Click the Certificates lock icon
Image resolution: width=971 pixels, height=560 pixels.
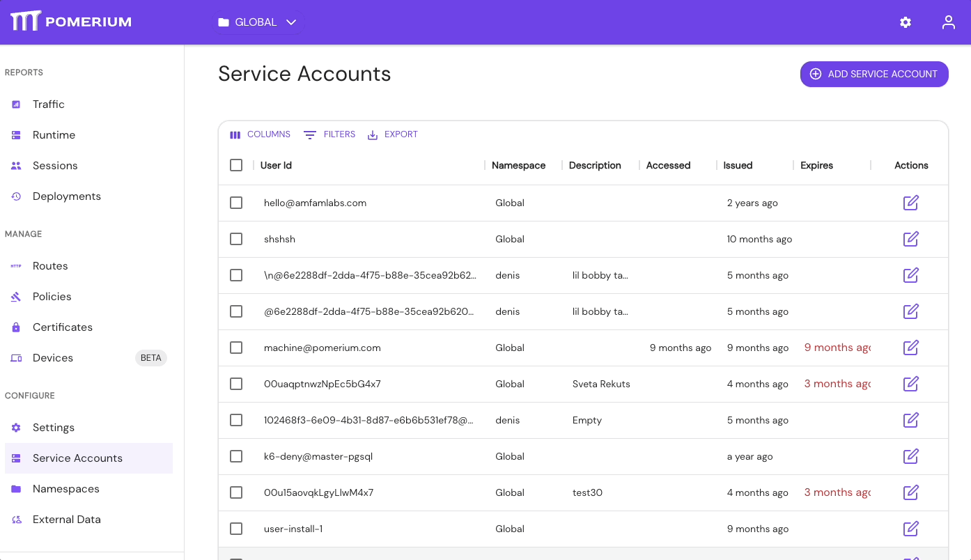tap(15, 327)
